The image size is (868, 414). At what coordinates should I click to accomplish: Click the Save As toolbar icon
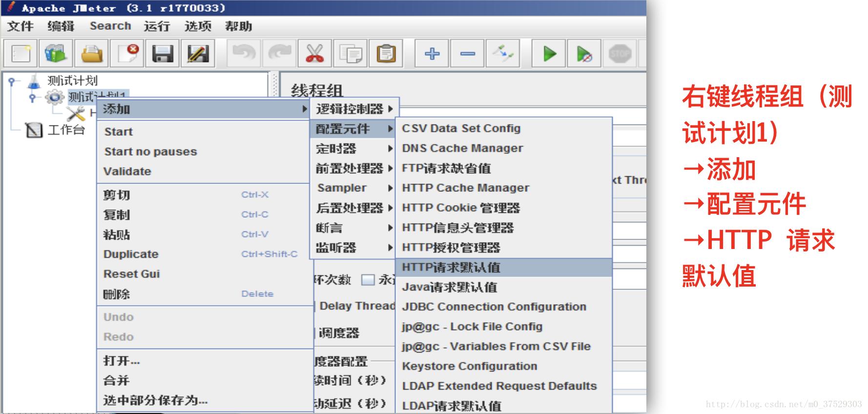pyautogui.click(x=198, y=53)
